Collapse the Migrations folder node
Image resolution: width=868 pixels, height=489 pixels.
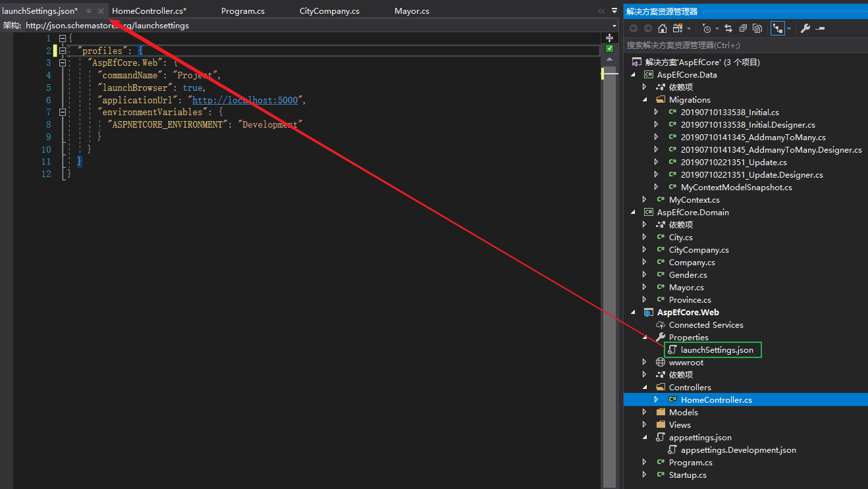645,100
